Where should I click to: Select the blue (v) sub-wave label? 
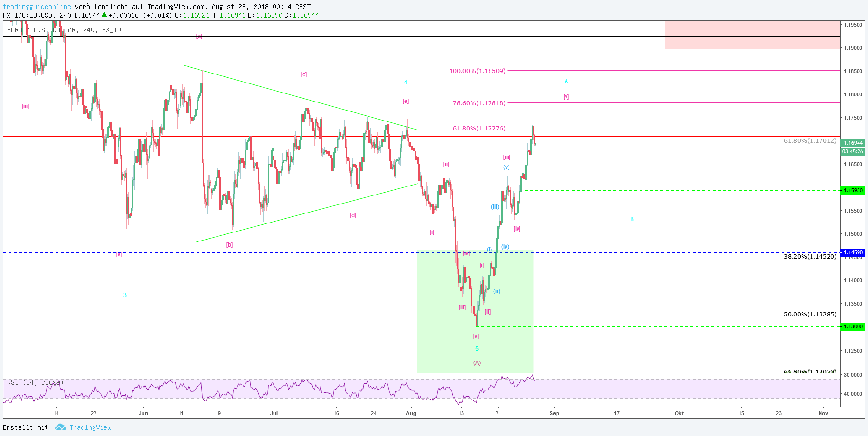(506, 167)
